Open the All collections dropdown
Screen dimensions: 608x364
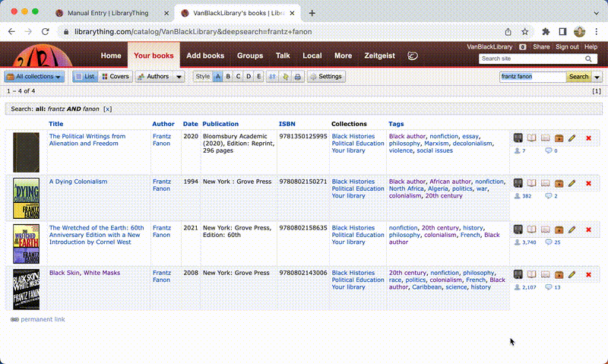tap(34, 77)
